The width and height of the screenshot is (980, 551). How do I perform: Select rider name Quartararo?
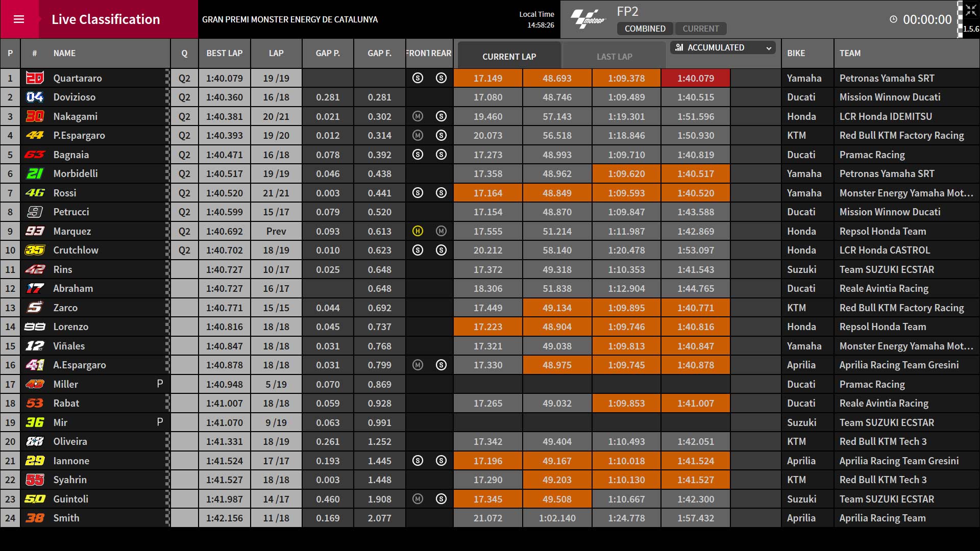78,78
